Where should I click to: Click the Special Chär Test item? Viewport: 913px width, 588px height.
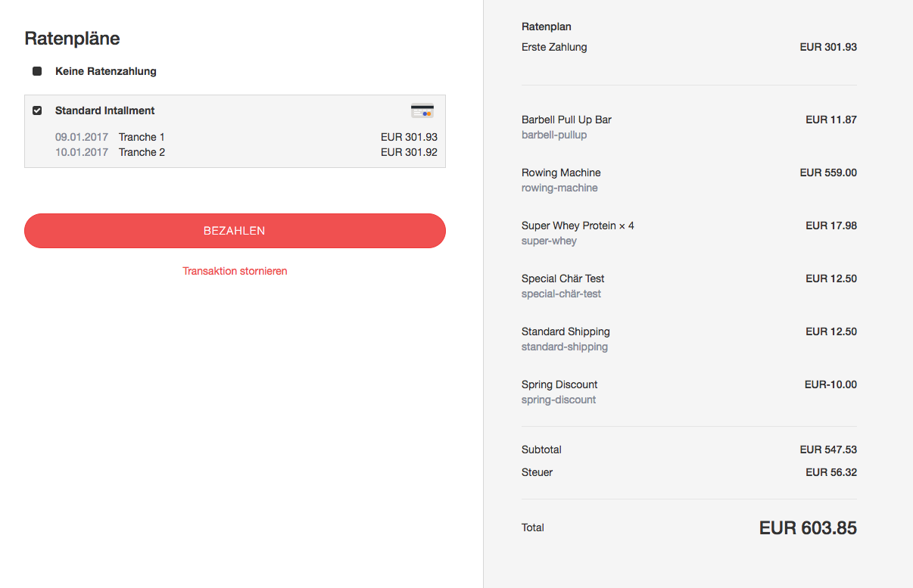point(562,278)
